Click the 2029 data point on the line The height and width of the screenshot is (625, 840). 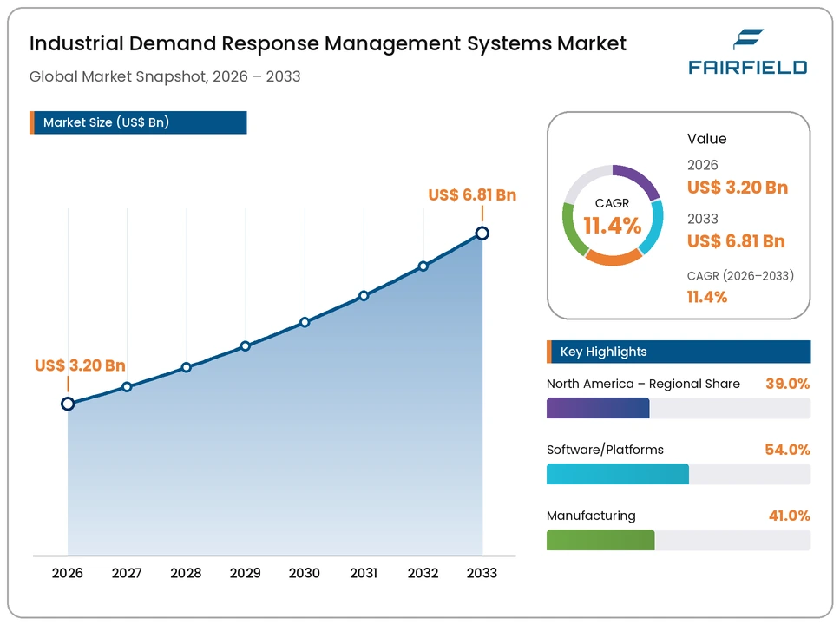[246, 346]
